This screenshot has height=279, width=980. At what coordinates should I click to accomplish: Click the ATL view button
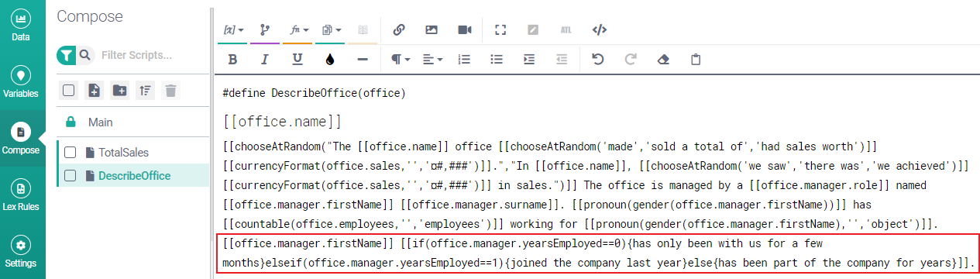pos(565,30)
